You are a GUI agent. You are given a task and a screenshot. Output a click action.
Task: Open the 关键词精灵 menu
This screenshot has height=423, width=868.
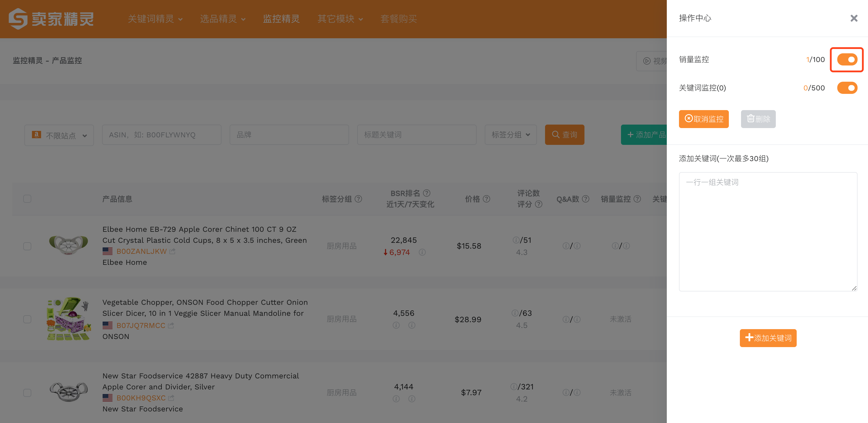[x=155, y=19]
